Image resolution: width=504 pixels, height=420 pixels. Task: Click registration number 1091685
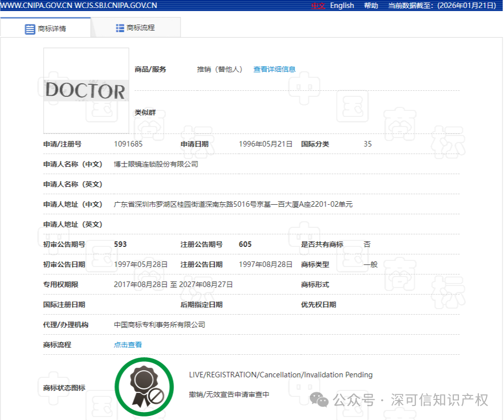[x=128, y=144]
